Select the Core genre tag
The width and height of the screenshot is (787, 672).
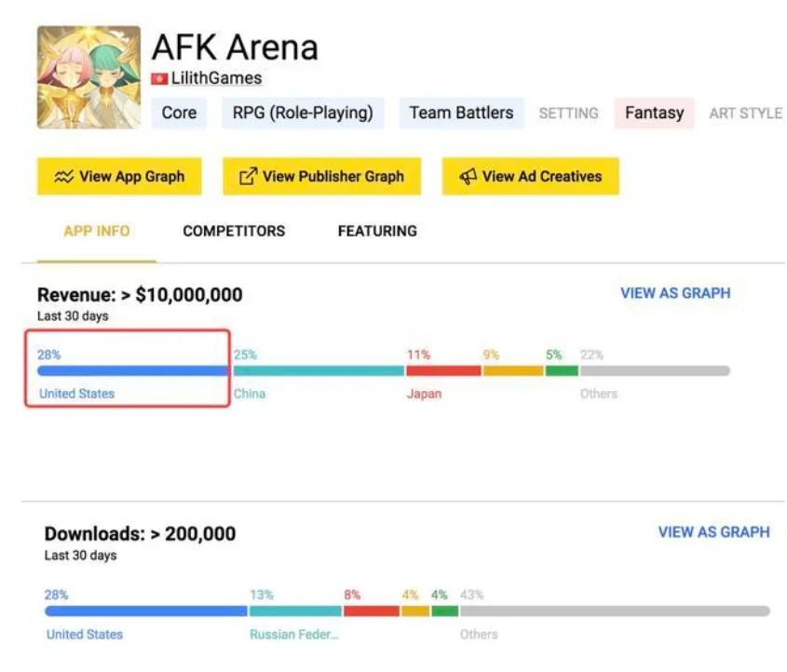pyautogui.click(x=179, y=114)
